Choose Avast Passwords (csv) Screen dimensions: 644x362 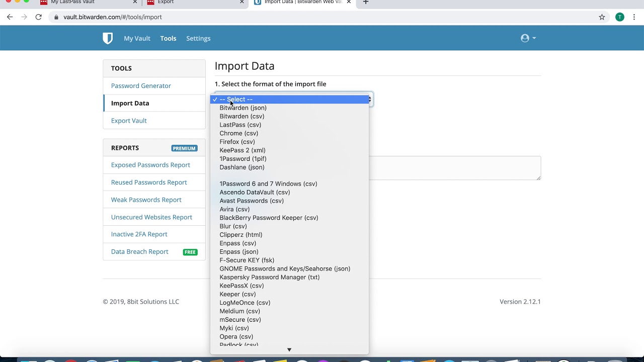[x=289, y=201]
